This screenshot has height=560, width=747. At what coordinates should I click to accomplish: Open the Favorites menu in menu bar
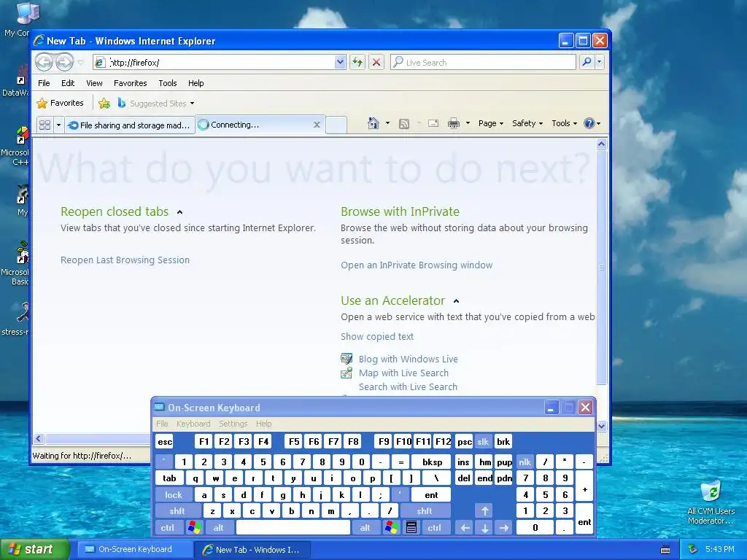point(130,83)
